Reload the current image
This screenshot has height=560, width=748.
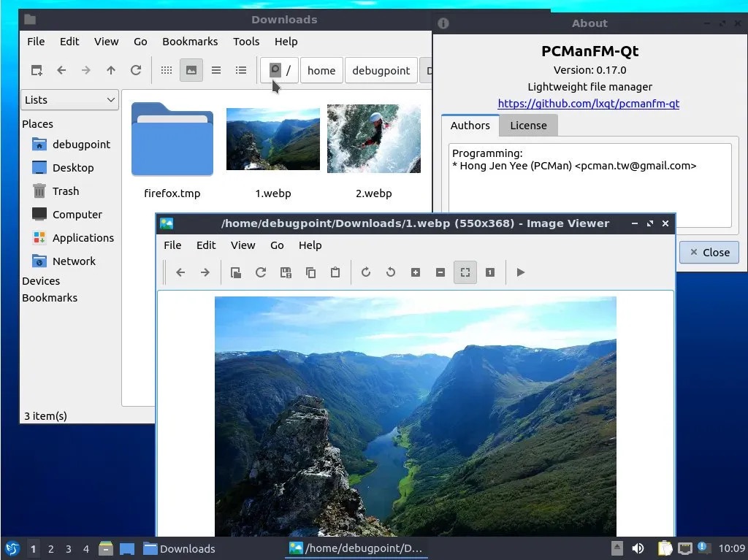tap(261, 272)
